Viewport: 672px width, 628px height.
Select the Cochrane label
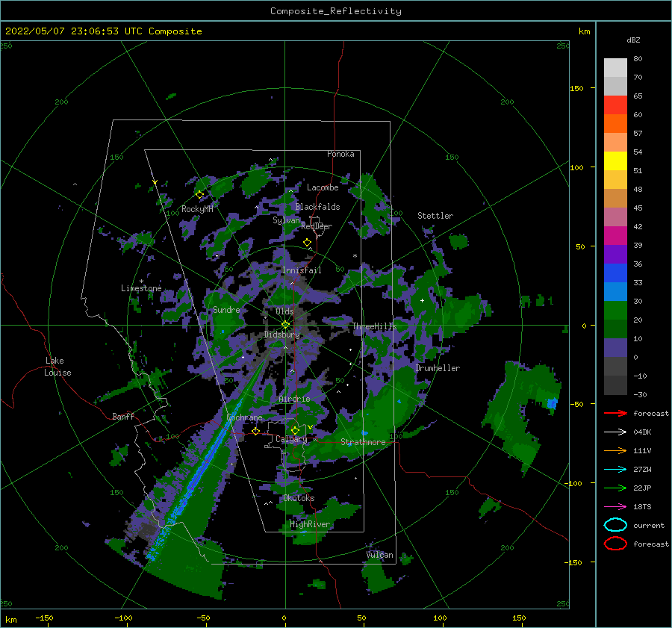tap(244, 417)
